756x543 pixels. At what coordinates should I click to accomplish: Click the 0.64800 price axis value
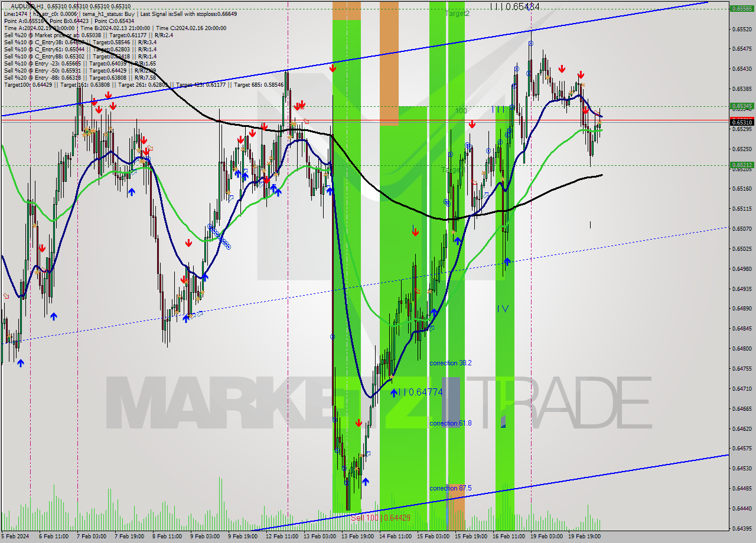point(742,348)
